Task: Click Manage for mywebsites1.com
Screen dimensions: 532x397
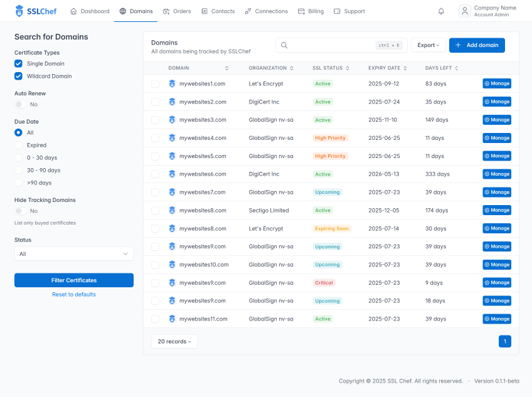Action: (x=497, y=83)
